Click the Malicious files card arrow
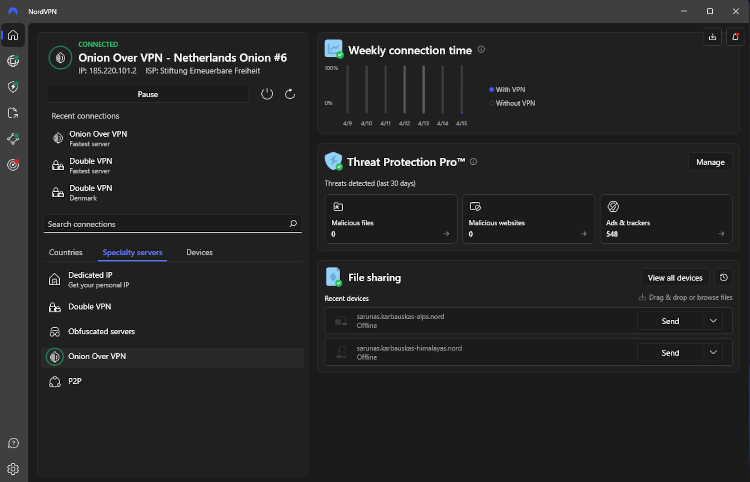750x482 pixels. coord(446,234)
